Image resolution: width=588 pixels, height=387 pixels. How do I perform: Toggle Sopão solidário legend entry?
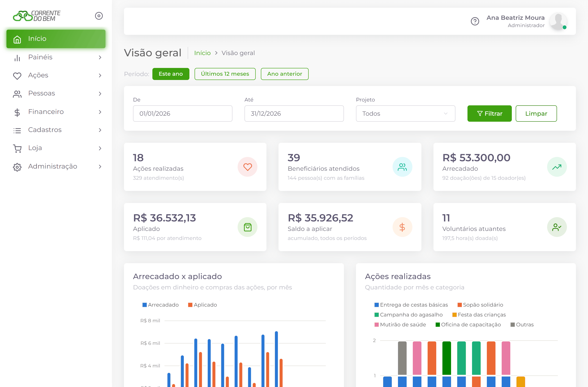coord(480,305)
